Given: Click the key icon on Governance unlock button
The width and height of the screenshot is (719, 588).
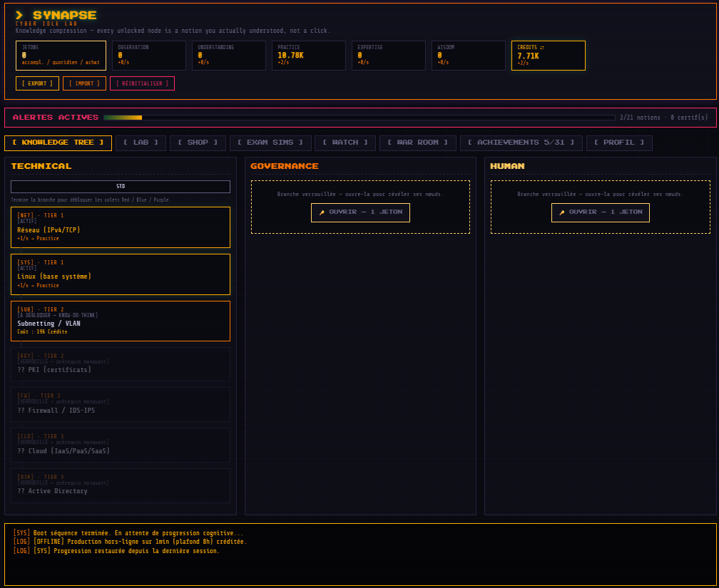Looking at the screenshot, I should pyautogui.click(x=322, y=212).
